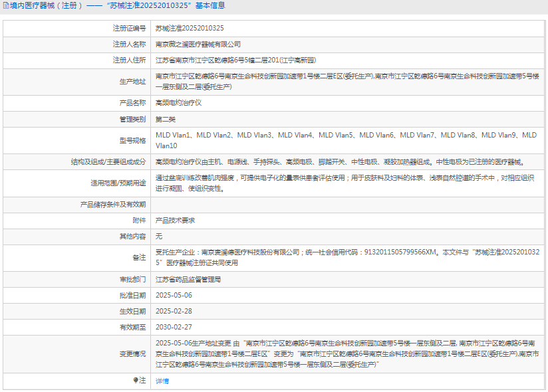Click the 其他内容 label
The width and height of the screenshot is (548, 392).
[133, 237]
